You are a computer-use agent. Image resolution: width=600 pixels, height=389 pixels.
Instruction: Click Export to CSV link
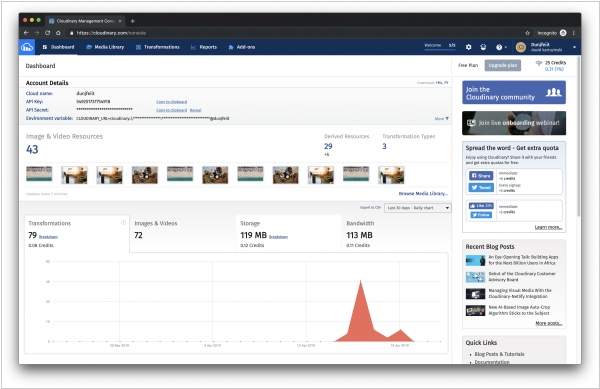[x=370, y=207]
